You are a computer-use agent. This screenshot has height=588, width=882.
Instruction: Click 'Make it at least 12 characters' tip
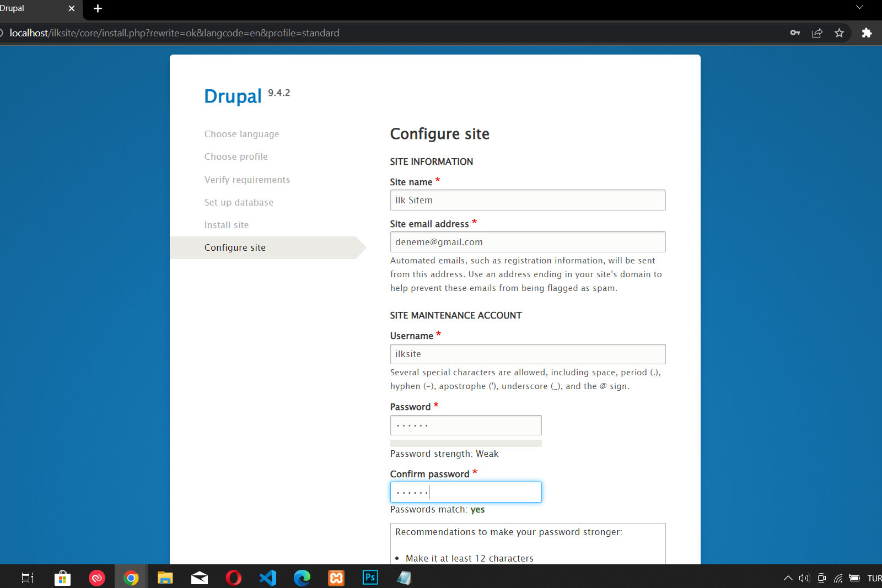tap(470, 558)
